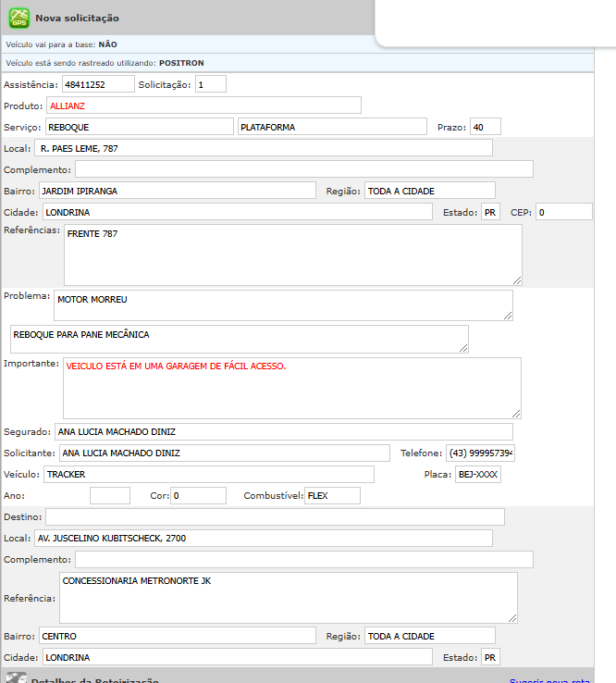The image size is (616, 683).
Task: Select the CEP input field
Action: [x=563, y=212]
